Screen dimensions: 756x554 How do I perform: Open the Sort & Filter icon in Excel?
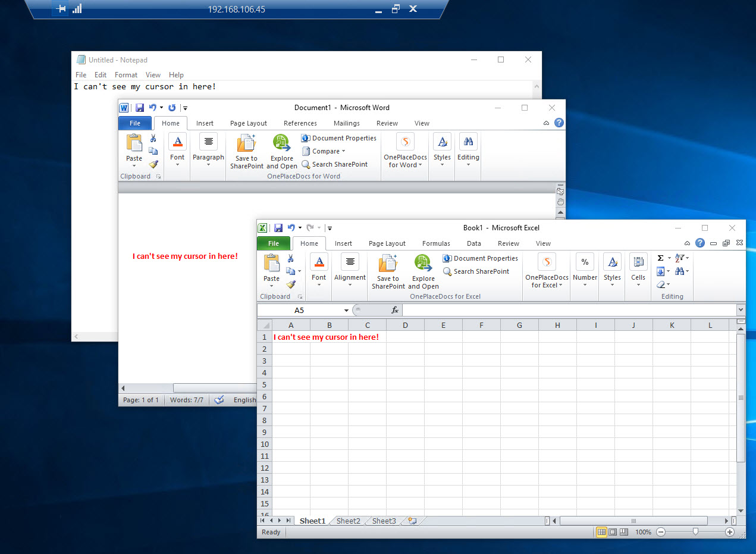[x=679, y=258]
